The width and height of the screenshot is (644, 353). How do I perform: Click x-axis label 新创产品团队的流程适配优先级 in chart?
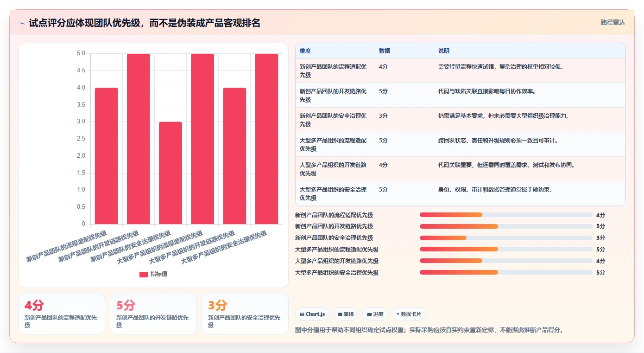(x=66, y=246)
